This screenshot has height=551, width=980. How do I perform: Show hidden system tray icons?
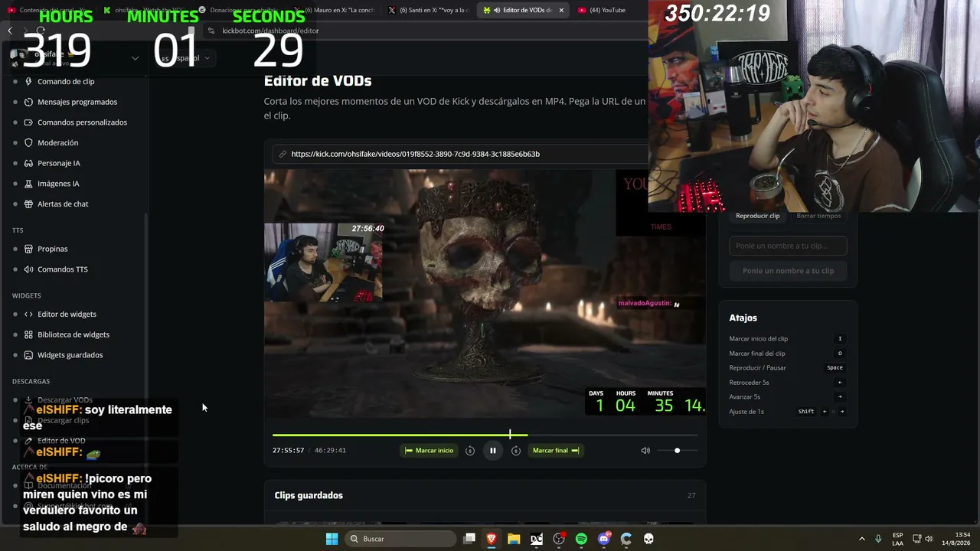(x=861, y=539)
